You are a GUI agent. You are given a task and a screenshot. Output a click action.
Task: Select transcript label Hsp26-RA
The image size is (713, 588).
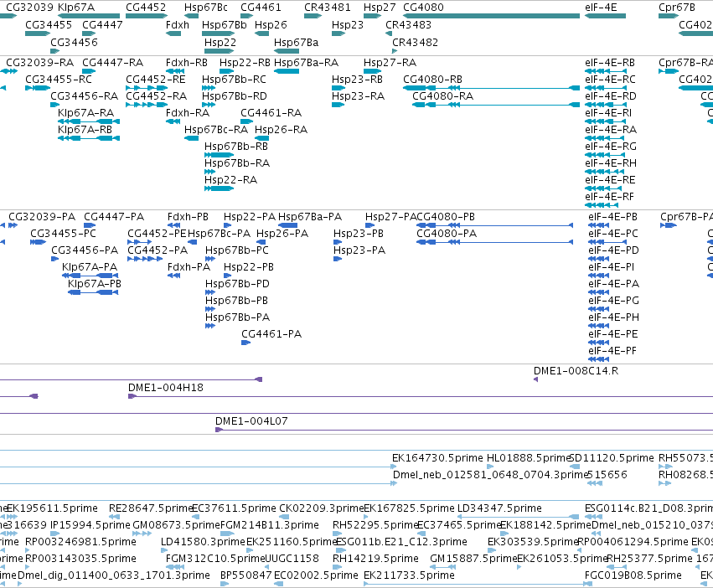(281, 130)
